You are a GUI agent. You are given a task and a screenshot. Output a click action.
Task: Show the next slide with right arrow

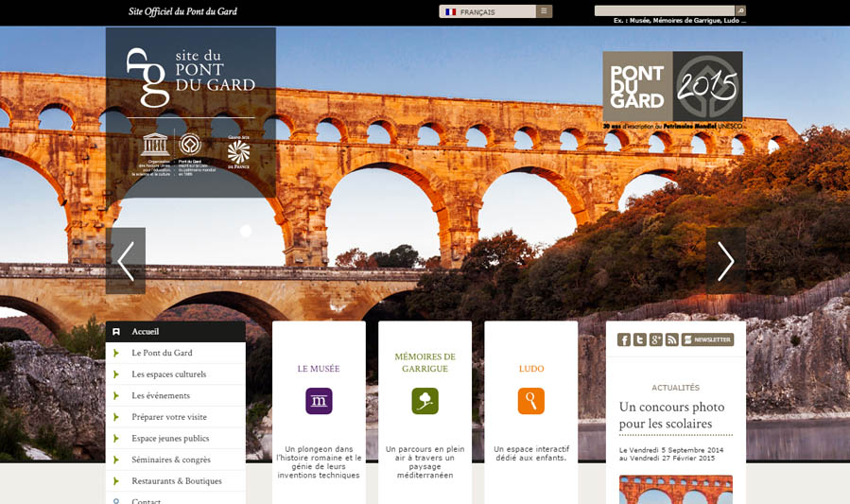coord(726,261)
